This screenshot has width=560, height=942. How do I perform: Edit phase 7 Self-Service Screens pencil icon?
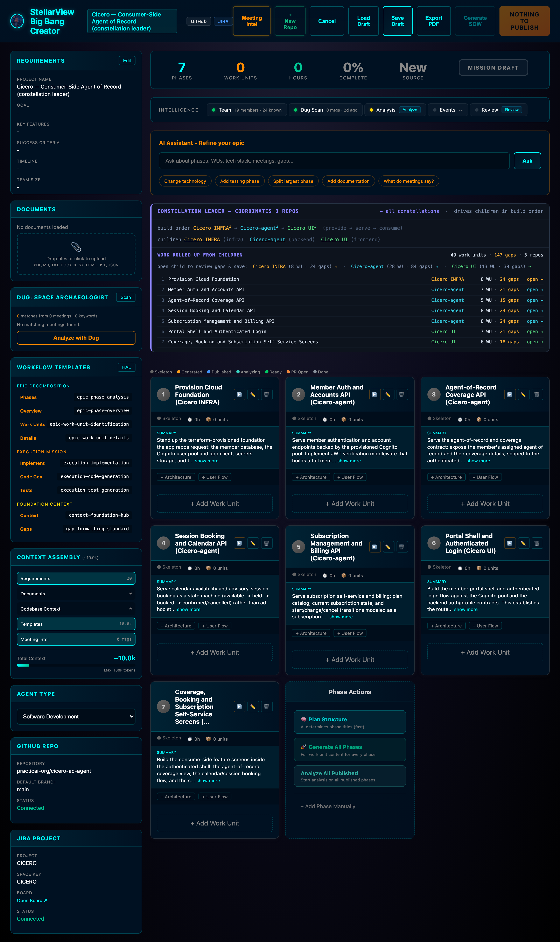click(x=253, y=706)
